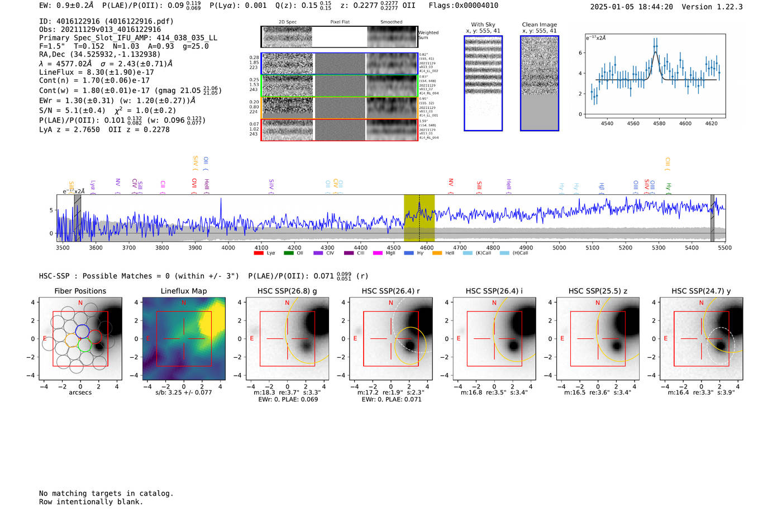This screenshot has height=532, width=782.
Task: Open the Lineflux Map panel
Action: (184, 339)
